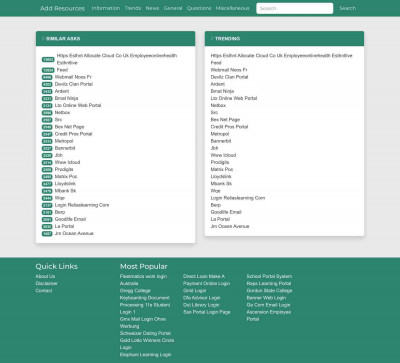
Task: Open Banner Web Login footer link
Action: (x=266, y=298)
